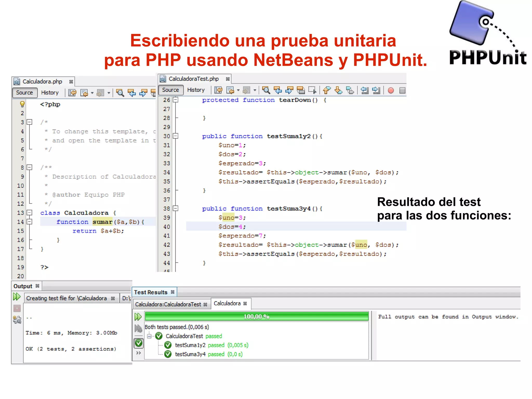Click Re-run green arrows in Output panel

click(17, 296)
